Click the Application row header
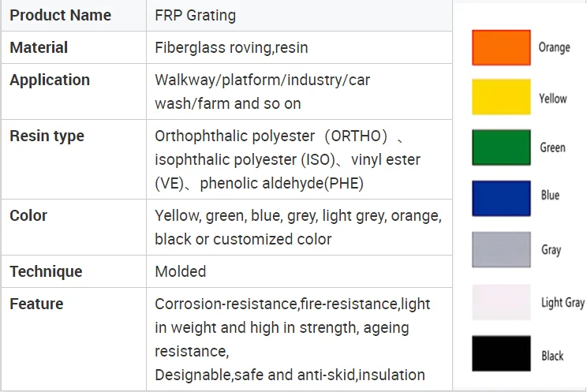This screenshot has width=587, height=392. coord(50,80)
